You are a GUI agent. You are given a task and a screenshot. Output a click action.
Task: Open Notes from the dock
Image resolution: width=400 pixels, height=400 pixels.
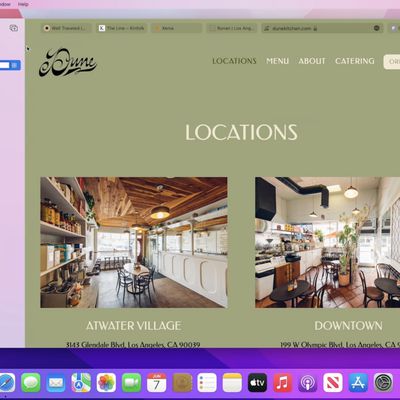(232, 382)
